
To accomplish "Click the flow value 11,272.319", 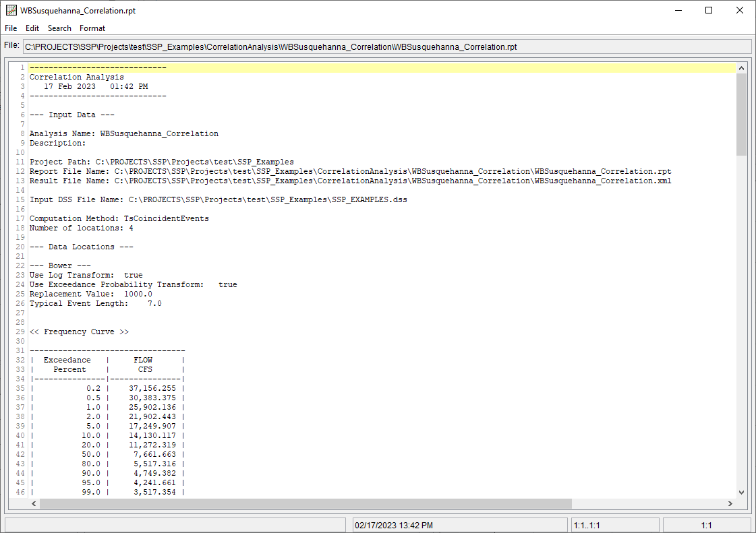I will 152,445.
